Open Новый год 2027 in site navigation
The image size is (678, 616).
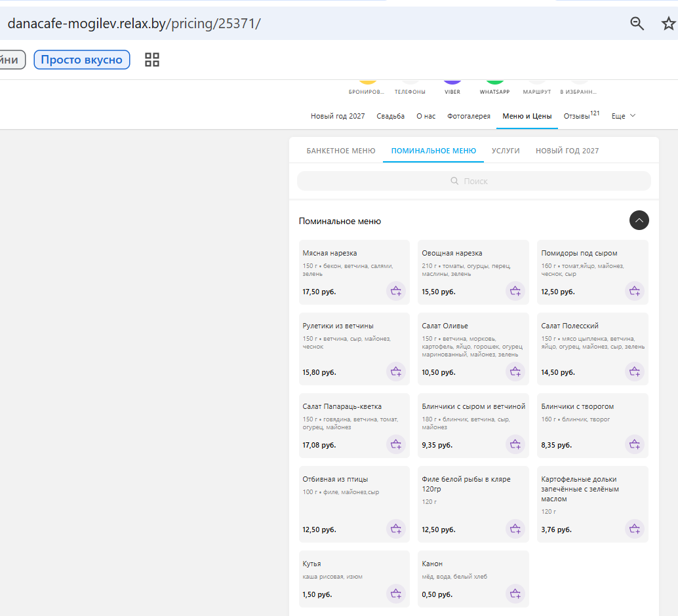[338, 116]
